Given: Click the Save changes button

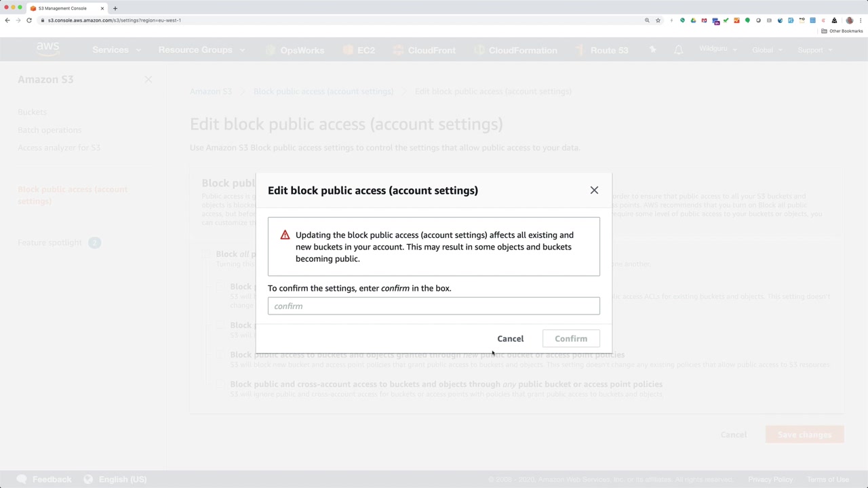Looking at the screenshot, I should 804,434.
